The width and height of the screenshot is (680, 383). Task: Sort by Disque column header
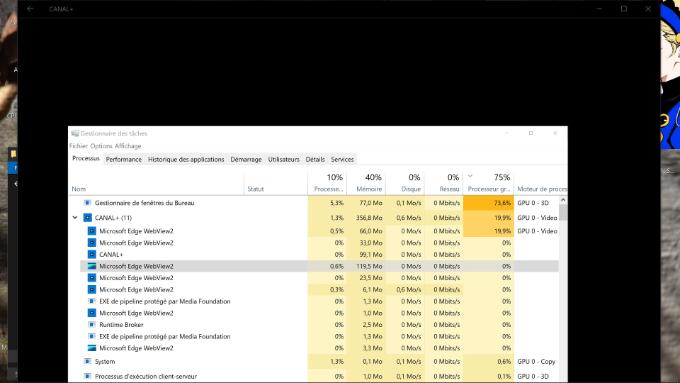pos(405,183)
